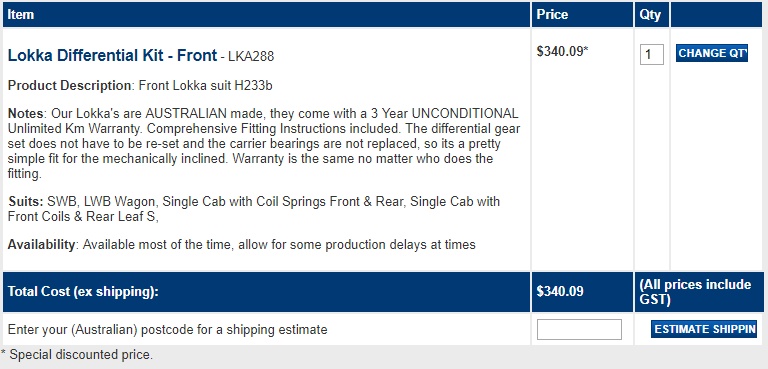Click the CHANGE QTY button
Screen dimensions: 768x369
tap(712, 53)
